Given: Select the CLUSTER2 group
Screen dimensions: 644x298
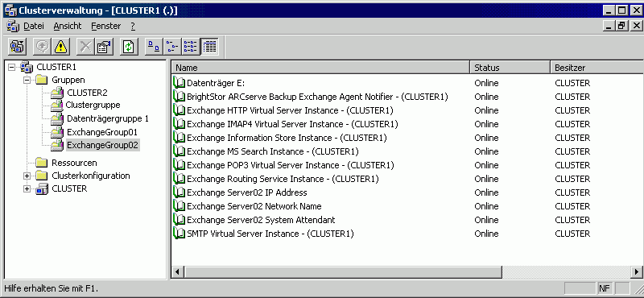Looking at the screenshot, I should coord(87,93).
